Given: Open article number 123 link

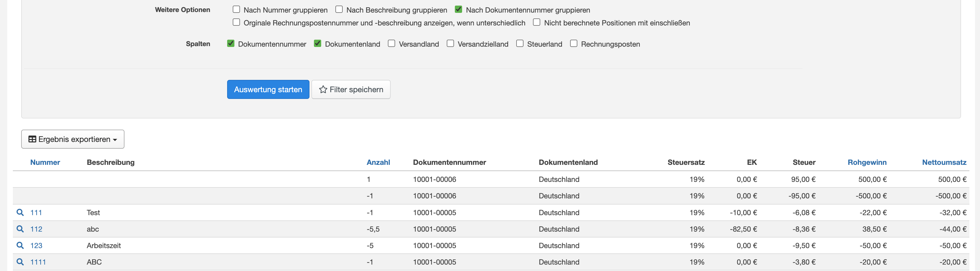Looking at the screenshot, I should click(36, 246).
